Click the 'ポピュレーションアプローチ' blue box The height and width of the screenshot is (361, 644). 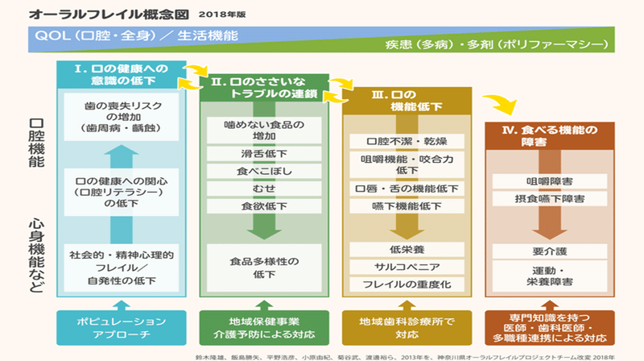click(122, 328)
